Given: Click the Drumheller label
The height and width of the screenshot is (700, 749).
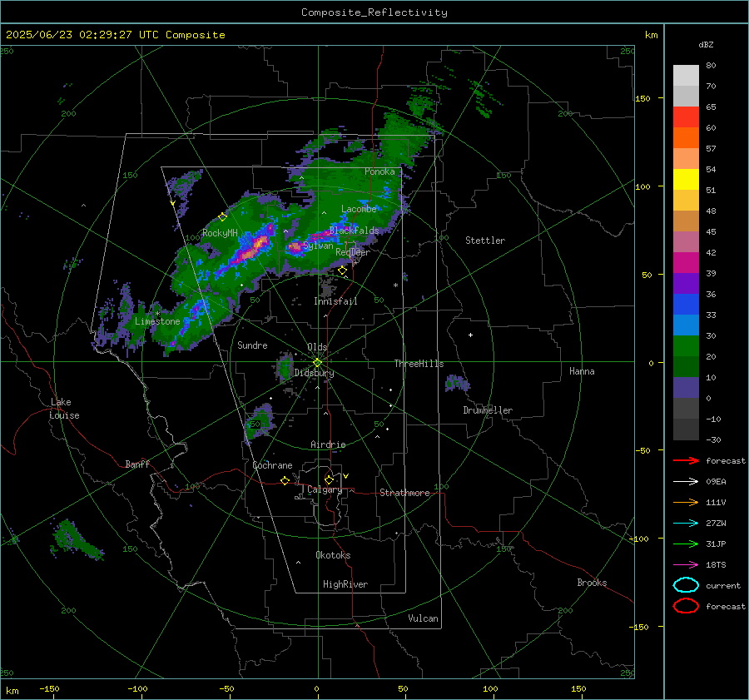Looking at the screenshot, I should pyautogui.click(x=488, y=410).
